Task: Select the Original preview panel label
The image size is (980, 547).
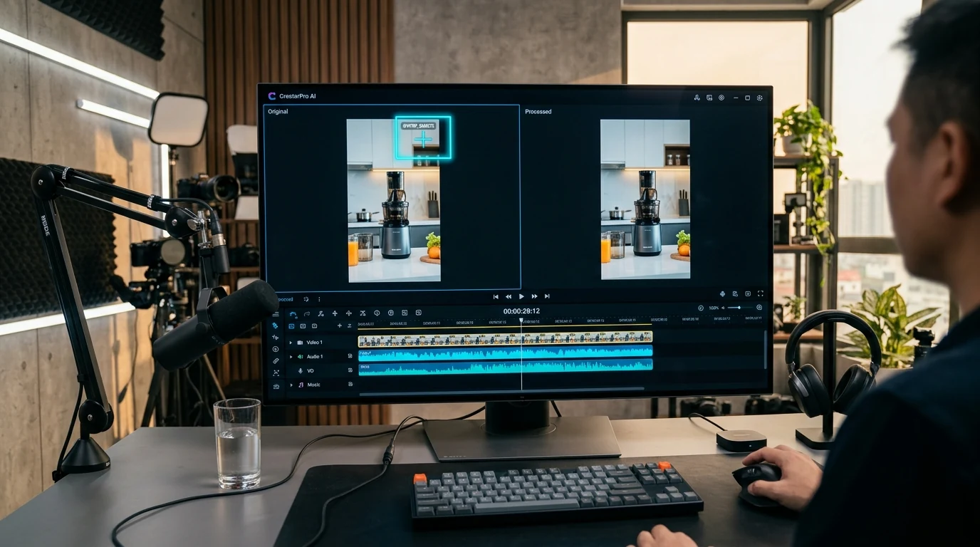Action: coord(278,112)
